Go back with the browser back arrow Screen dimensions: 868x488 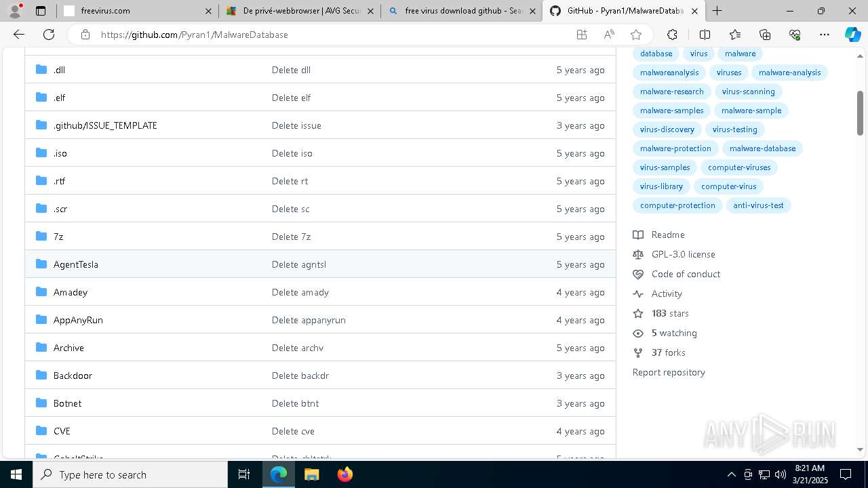point(19,35)
